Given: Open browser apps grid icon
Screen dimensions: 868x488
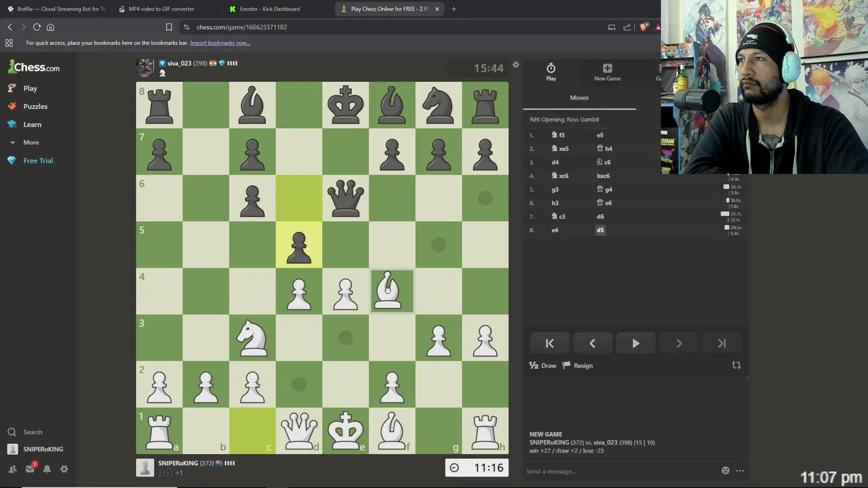Looking at the screenshot, I should tap(9, 43).
